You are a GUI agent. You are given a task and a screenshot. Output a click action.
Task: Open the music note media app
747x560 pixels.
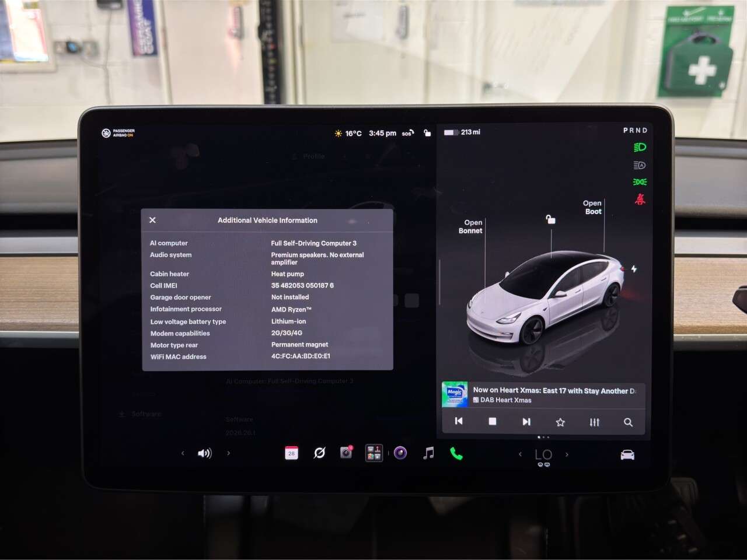[x=428, y=453]
